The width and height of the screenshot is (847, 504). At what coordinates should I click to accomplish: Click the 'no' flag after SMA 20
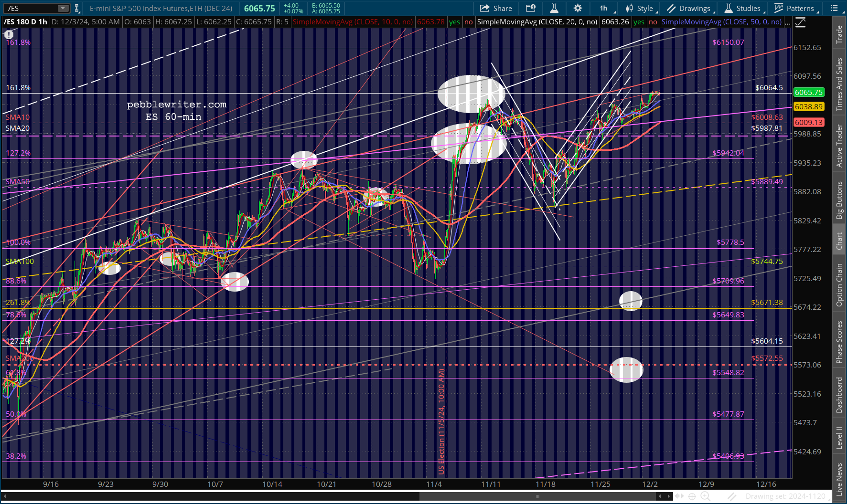click(653, 22)
